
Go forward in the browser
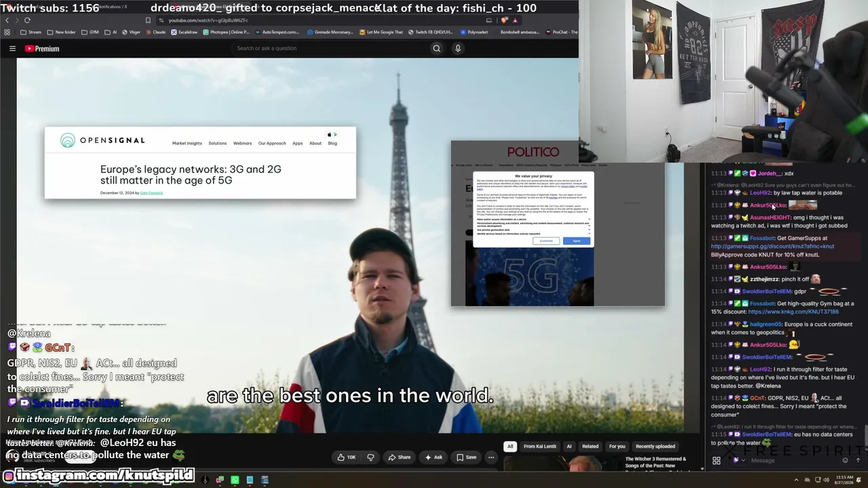coord(17,20)
